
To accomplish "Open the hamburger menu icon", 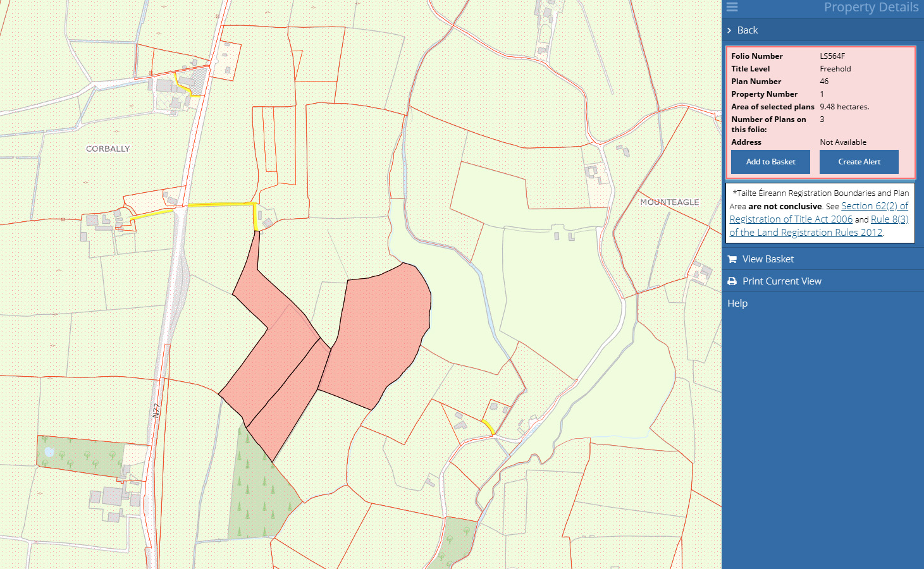I will click(x=732, y=7).
